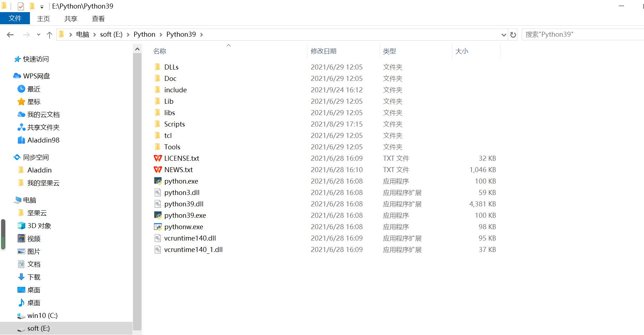This screenshot has height=335, width=644.
Task: Click the properties checkmark icon in title bar
Action: pyautogui.click(x=21, y=6)
